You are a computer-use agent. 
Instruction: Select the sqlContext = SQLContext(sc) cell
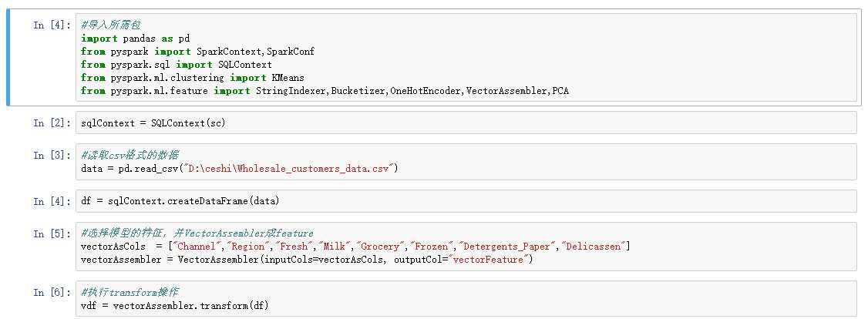[x=466, y=123]
